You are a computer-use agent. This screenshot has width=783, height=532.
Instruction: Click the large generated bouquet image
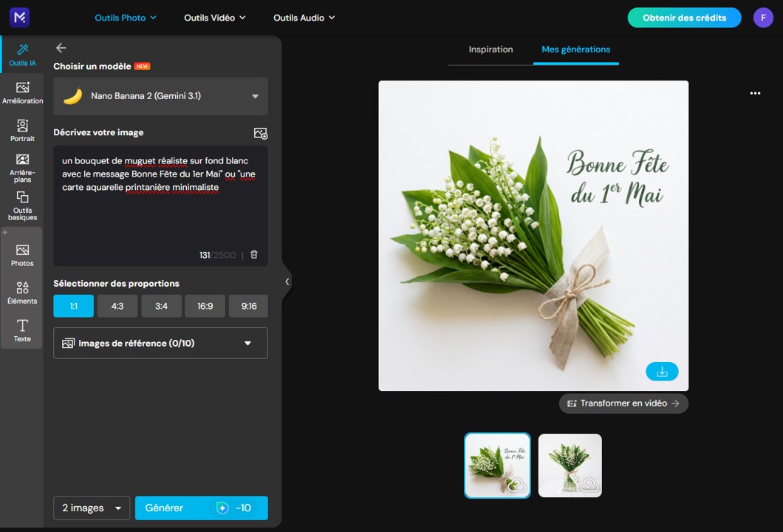533,236
